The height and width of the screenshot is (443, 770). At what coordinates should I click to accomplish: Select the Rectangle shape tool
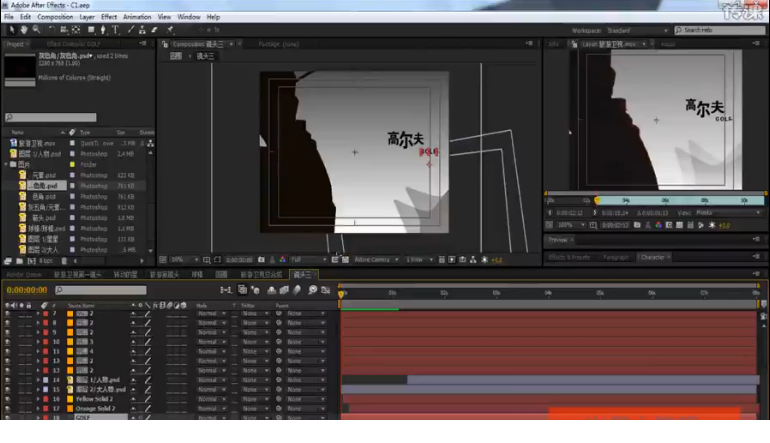tap(91, 30)
